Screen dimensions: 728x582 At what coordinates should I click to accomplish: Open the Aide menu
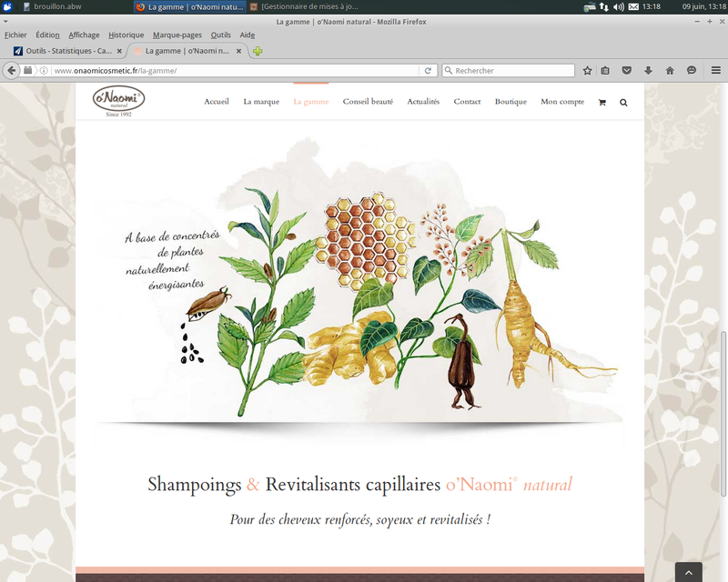pos(248,35)
